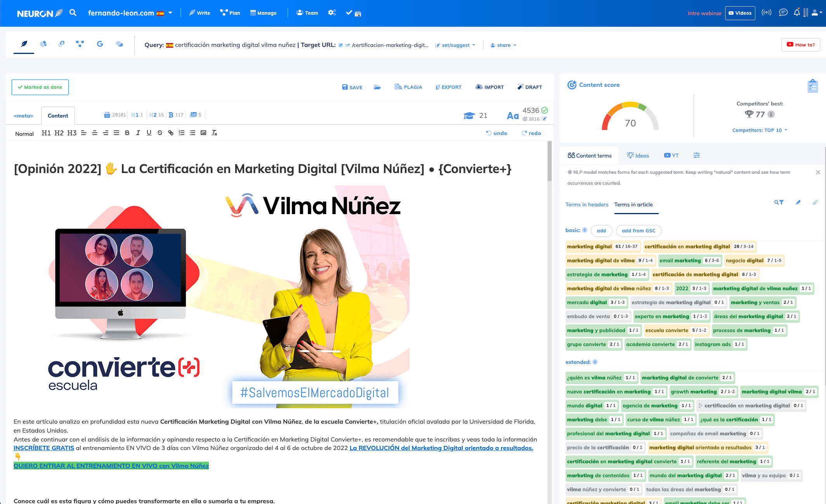
Task: Open the notifications bell
Action: click(x=797, y=12)
